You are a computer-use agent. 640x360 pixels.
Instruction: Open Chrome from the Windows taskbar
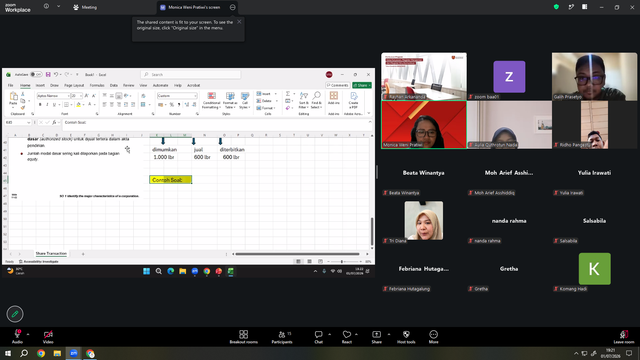pos(41,353)
